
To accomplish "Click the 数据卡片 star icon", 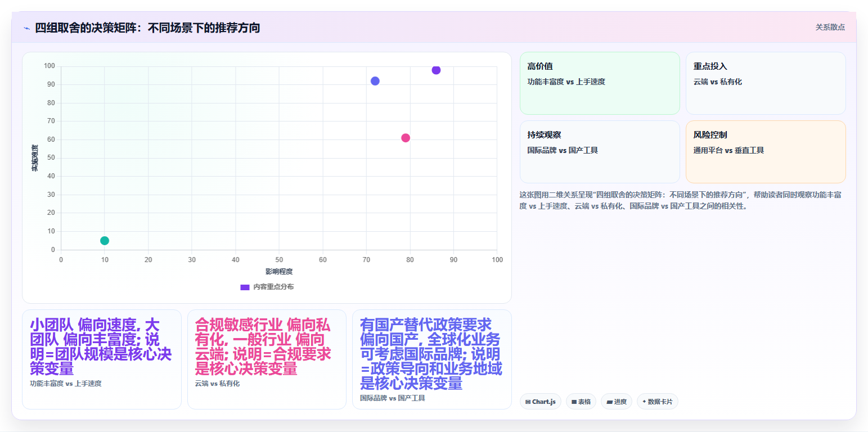I will coord(644,402).
